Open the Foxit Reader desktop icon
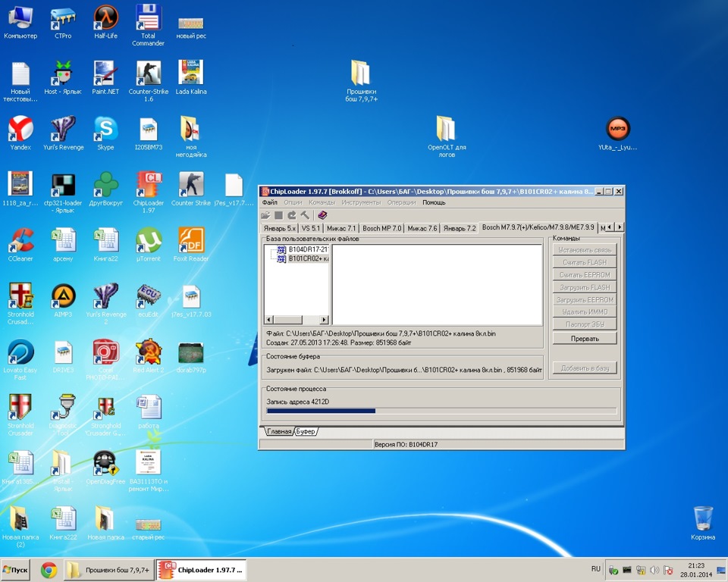The height and width of the screenshot is (582, 728). [x=191, y=244]
